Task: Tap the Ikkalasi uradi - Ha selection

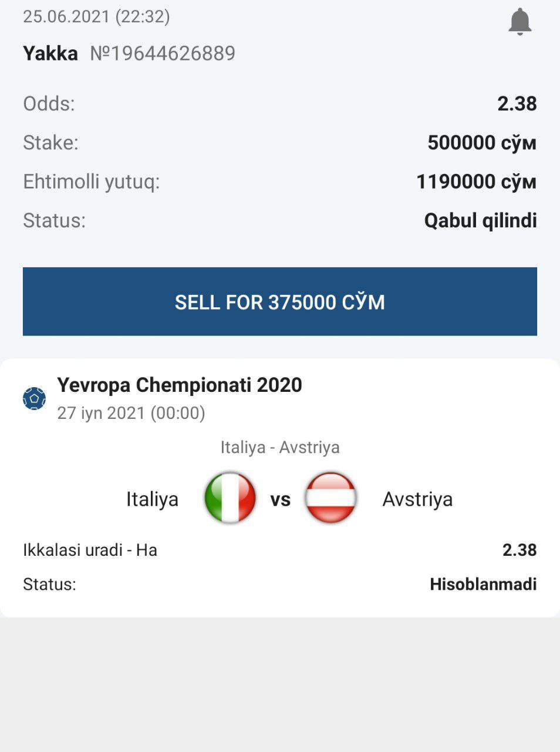Action: [90, 550]
